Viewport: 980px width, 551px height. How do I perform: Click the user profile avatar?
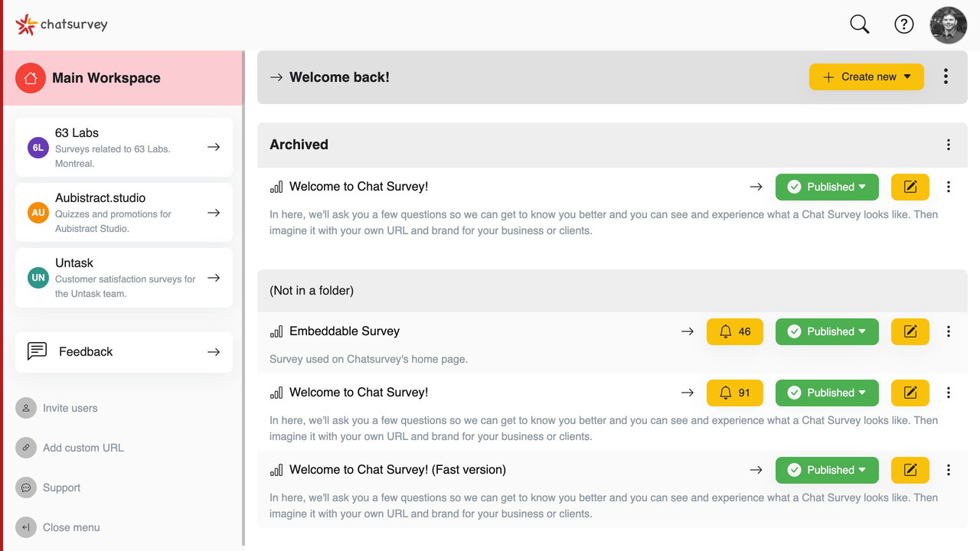coord(949,24)
